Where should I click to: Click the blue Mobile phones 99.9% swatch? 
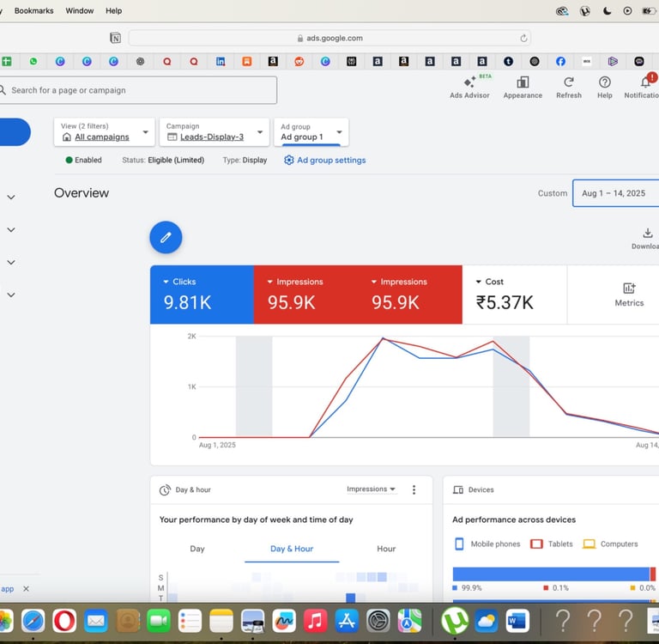(455, 587)
